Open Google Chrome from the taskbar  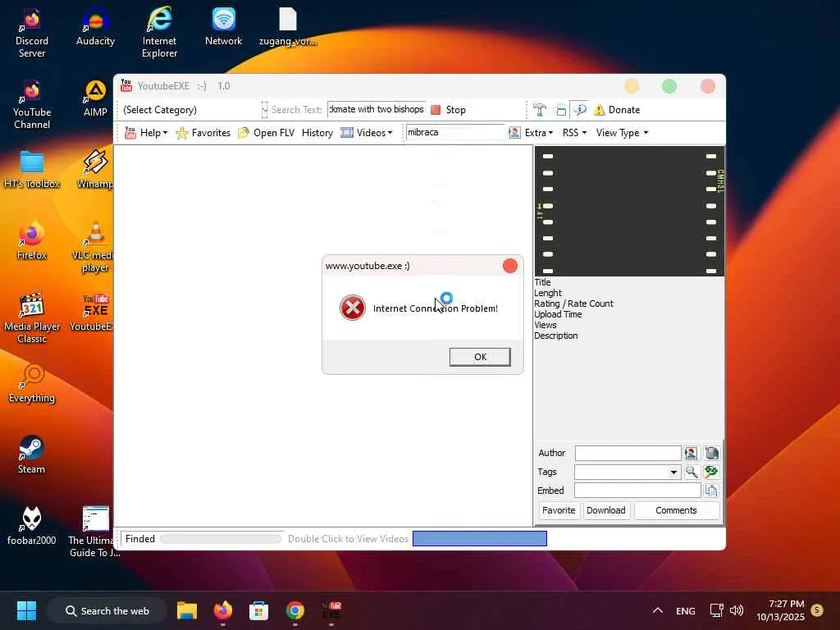pos(294,610)
